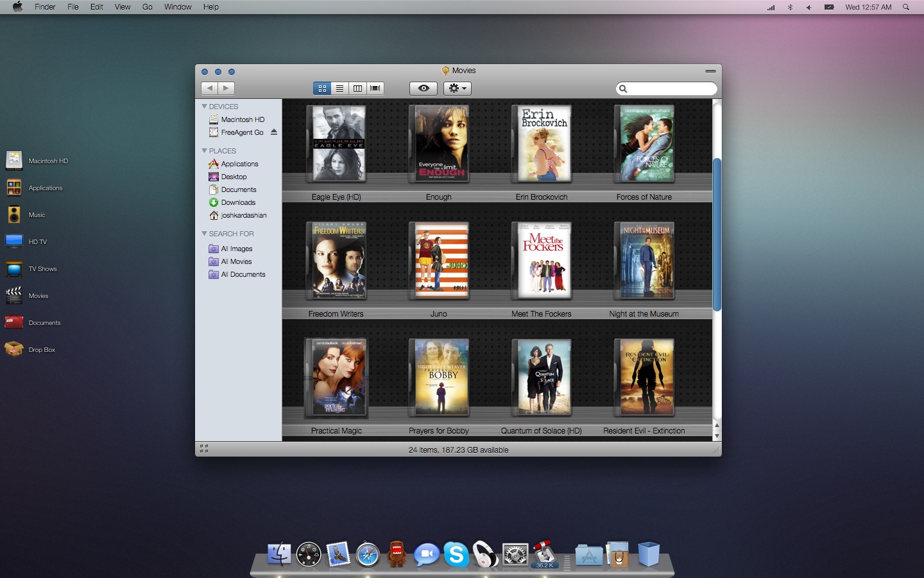This screenshot has height=578, width=924.
Task: Select the Resident Evil - Extinction cover
Action: point(645,378)
